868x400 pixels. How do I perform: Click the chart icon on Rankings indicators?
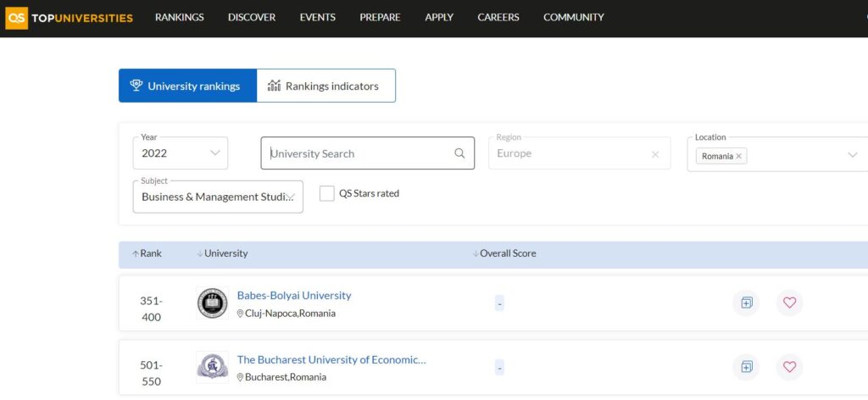(x=274, y=86)
